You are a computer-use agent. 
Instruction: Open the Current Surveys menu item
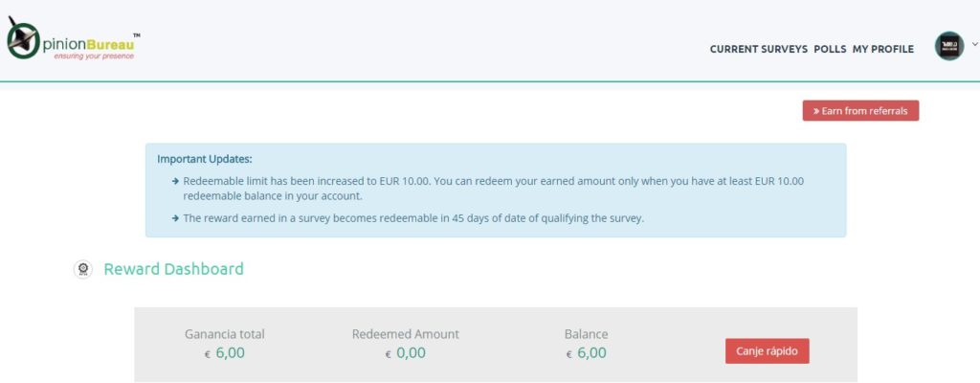pyautogui.click(x=758, y=49)
